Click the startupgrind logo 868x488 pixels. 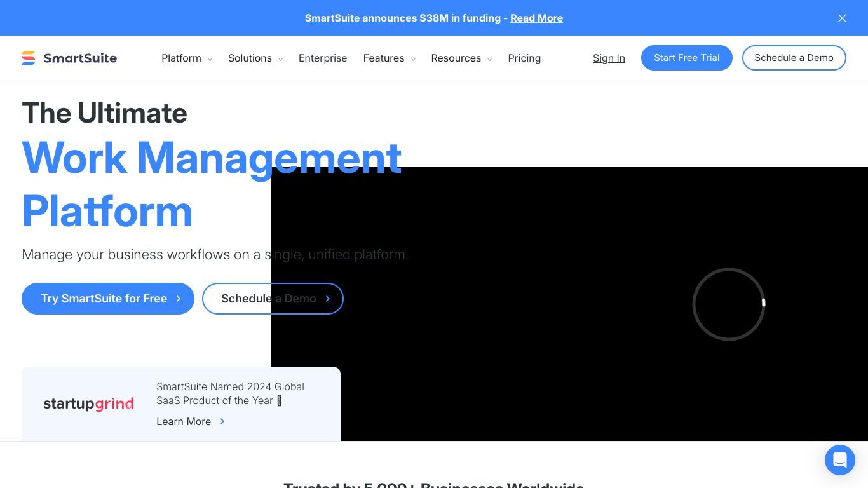88,404
